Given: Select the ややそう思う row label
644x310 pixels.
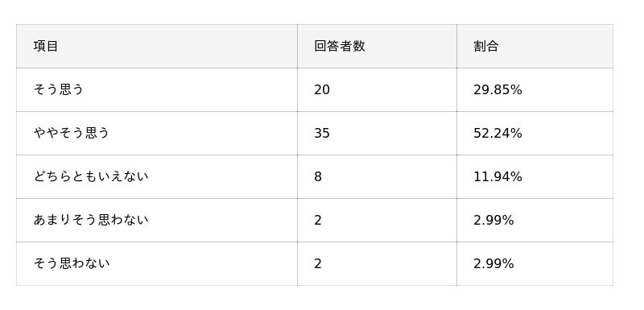Looking at the screenshot, I should (71, 133).
